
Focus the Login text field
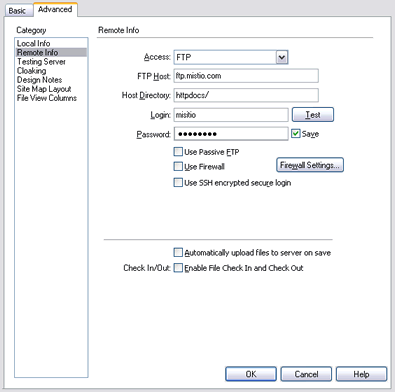[x=231, y=115]
